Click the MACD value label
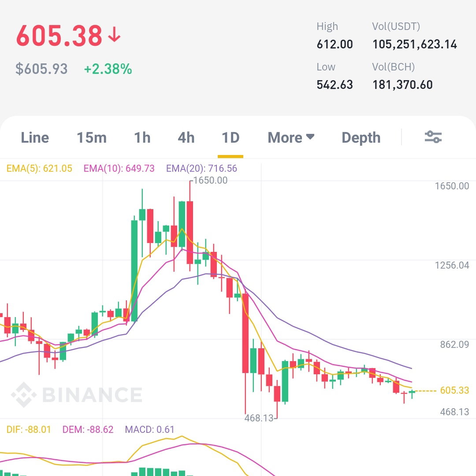 (x=149, y=429)
